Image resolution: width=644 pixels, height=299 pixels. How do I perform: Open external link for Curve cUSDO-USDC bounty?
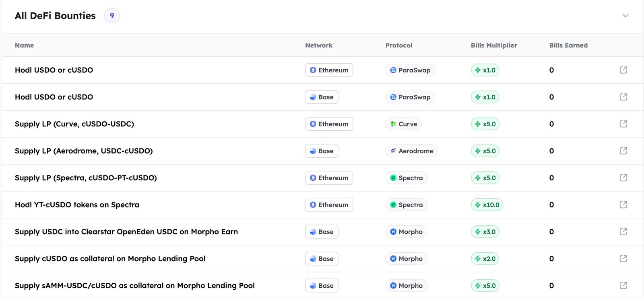[623, 124]
